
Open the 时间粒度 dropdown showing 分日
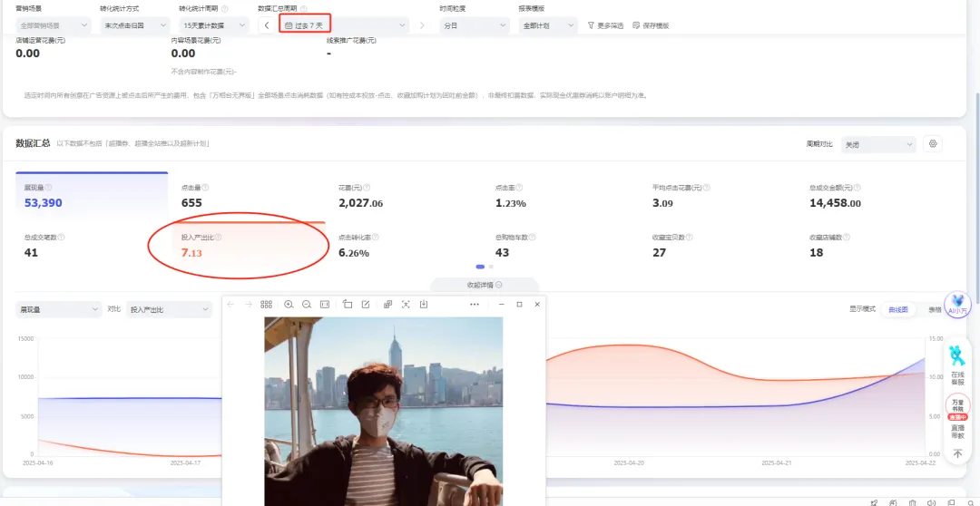475,25
